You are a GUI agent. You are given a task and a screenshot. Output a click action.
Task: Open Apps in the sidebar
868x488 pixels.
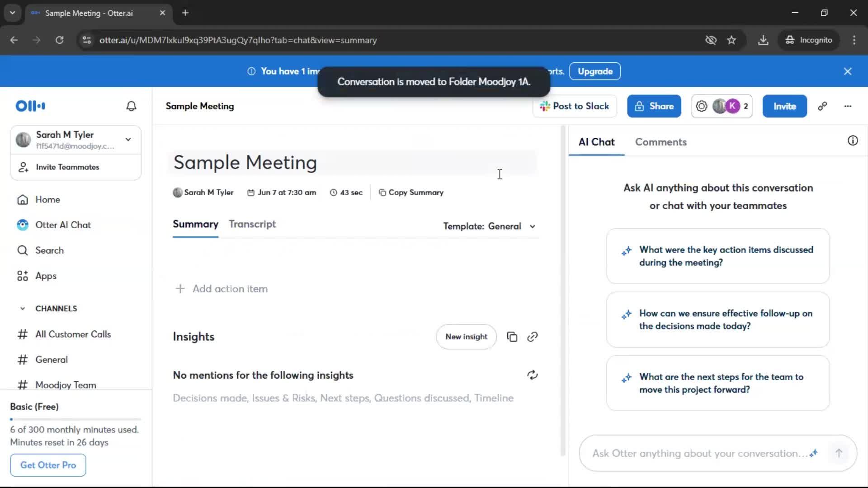pyautogui.click(x=46, y=276)
